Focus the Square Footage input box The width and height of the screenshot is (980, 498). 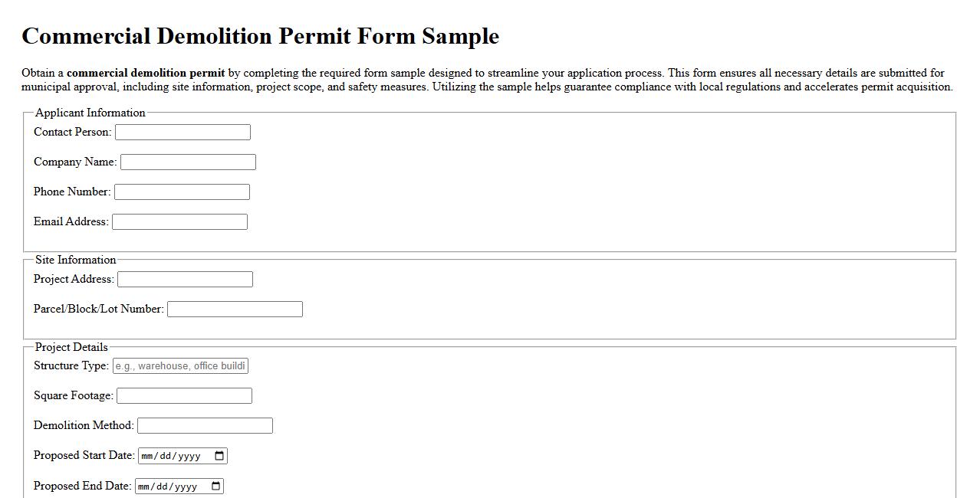[x=183, y=395]
